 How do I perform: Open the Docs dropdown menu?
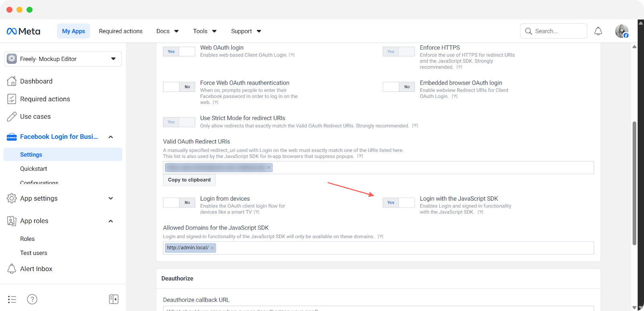(167, 31)
